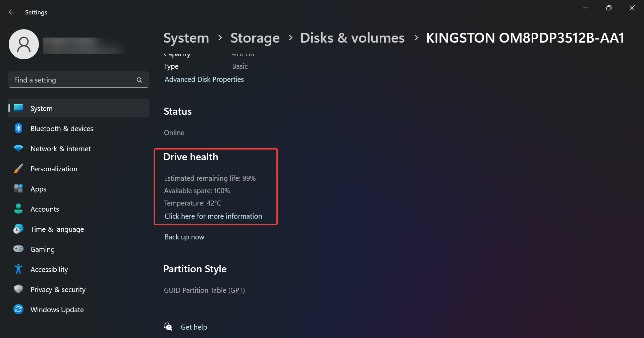The image size is (644, 338).
Task: Navigate back using the arrow button
Action: [12, 12]
